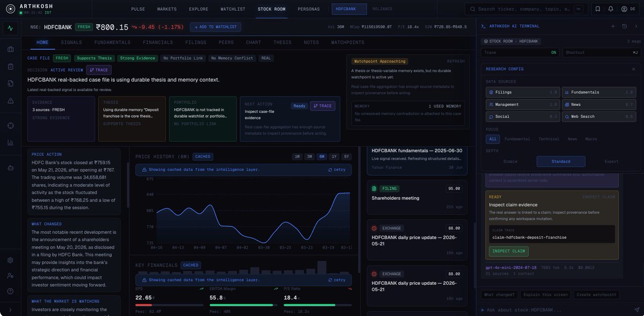Choose Simple research depth

click(510, 161)
